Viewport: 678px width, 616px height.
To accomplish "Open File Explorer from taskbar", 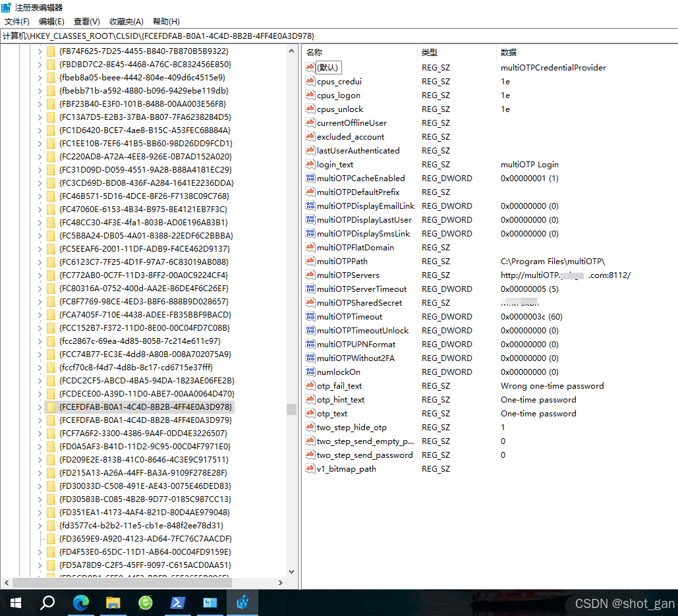I will coord(113,603).
